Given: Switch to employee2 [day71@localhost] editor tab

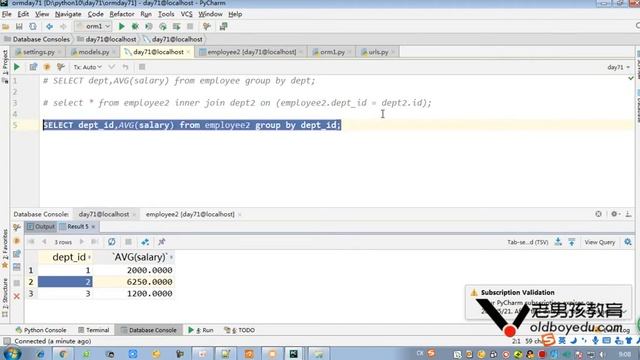Looking at the screenshot, I should 251,52.
